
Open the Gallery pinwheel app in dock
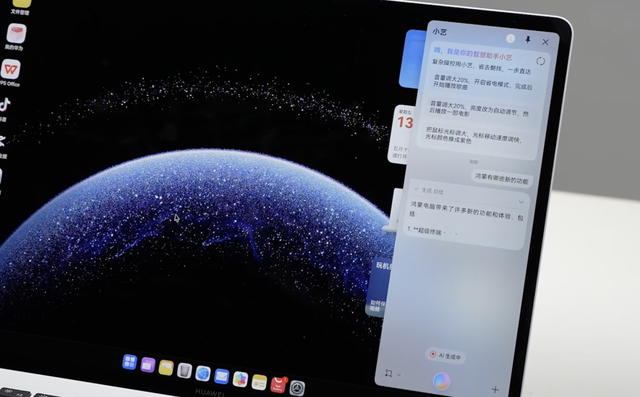point(240,379)
